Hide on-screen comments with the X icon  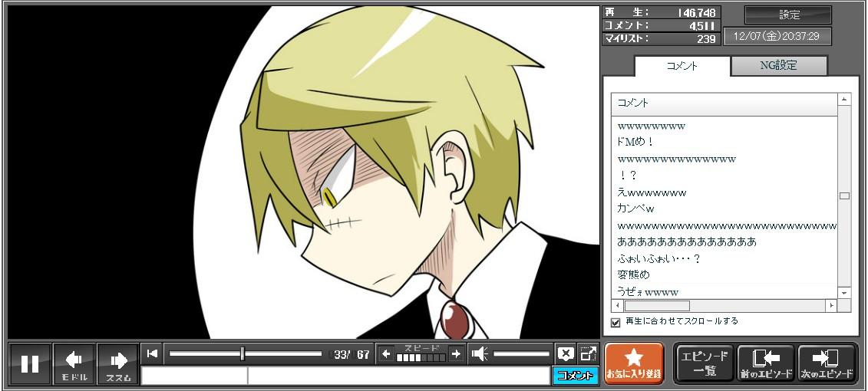click(566, 353)
